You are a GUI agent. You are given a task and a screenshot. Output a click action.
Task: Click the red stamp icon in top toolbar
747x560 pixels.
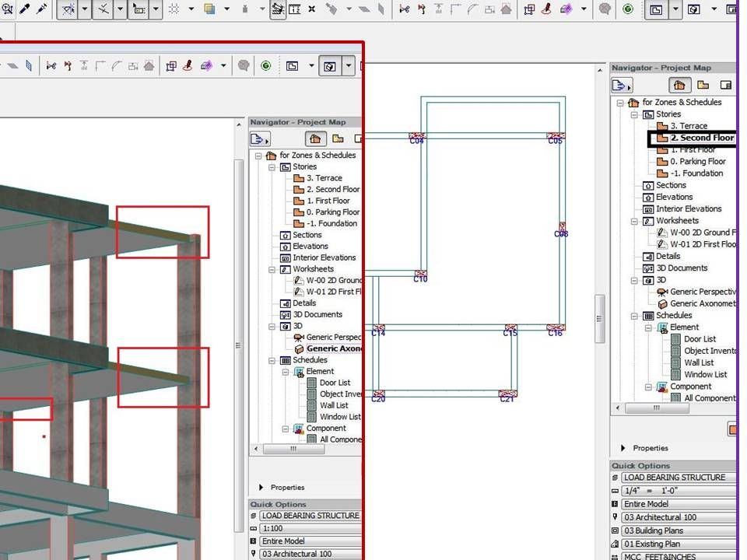pyautogui.click(x=546, y=9)
